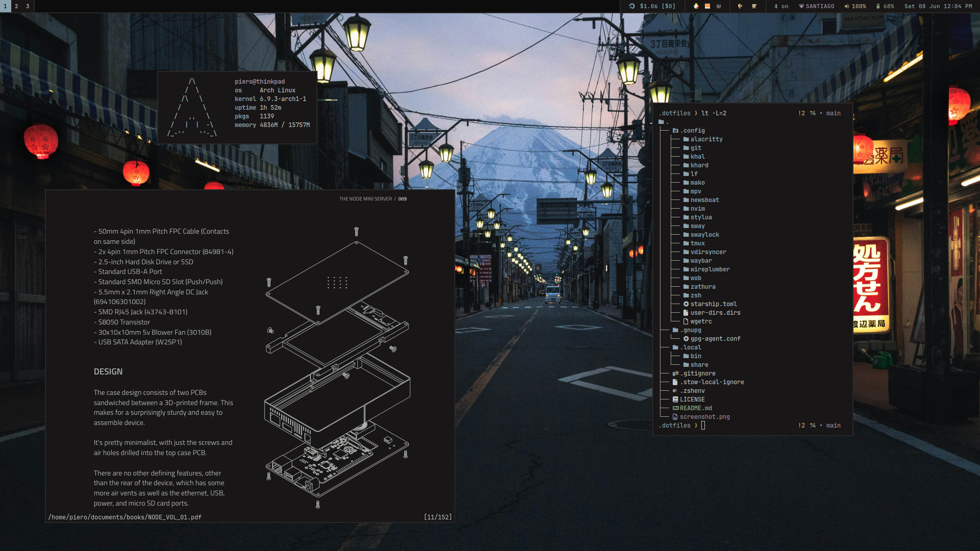The image size is (980, 551).
Task: Toggle the night mode moon icon
Action: point(740,6)
